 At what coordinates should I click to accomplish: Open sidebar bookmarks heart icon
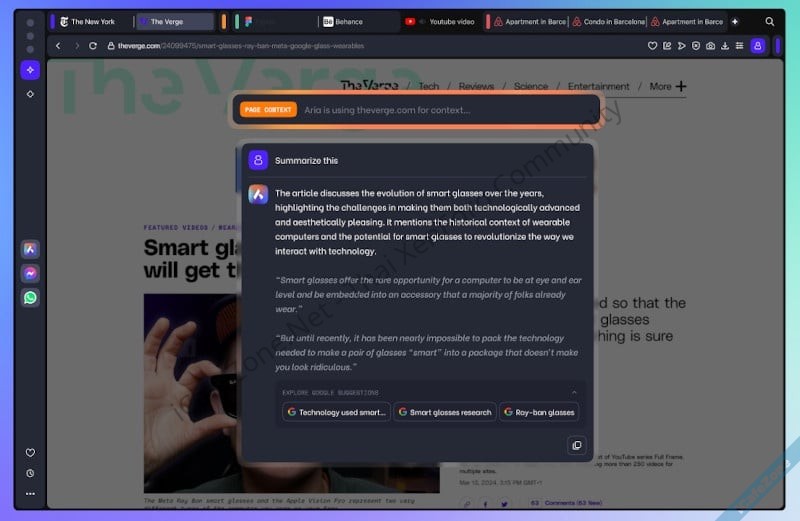30,453
